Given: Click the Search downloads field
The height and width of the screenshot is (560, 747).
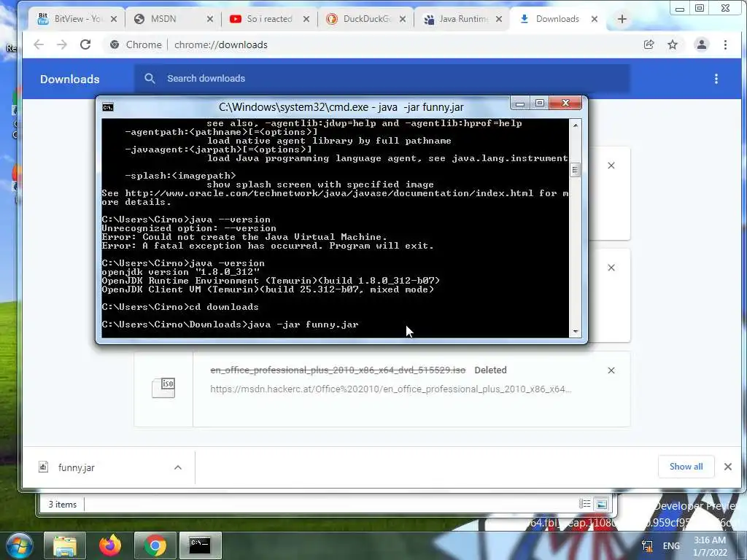Looking at the screenshot, I should (x=381, y=79).
